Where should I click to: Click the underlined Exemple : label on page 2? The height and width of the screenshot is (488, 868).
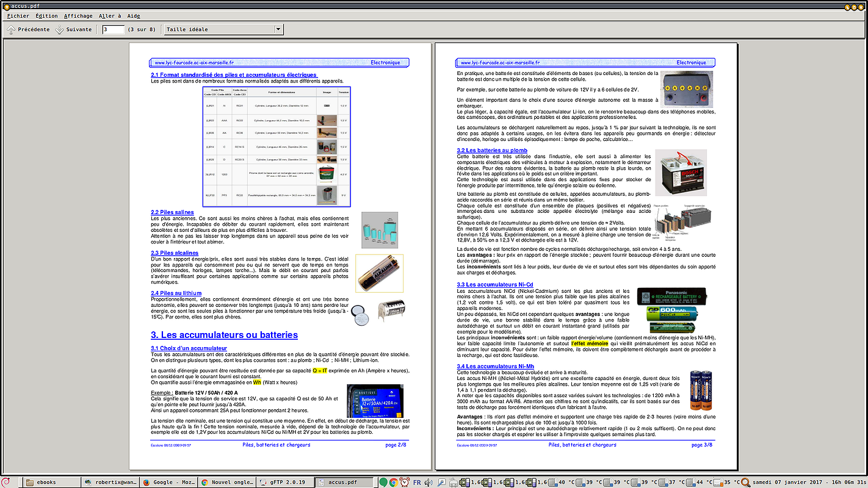[x=161, y=393]
